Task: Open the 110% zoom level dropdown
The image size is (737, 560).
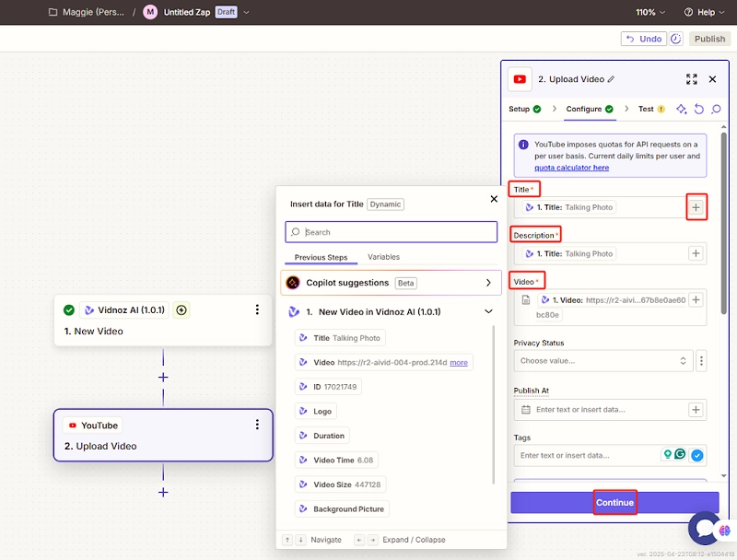Action: tap(649, 12)
